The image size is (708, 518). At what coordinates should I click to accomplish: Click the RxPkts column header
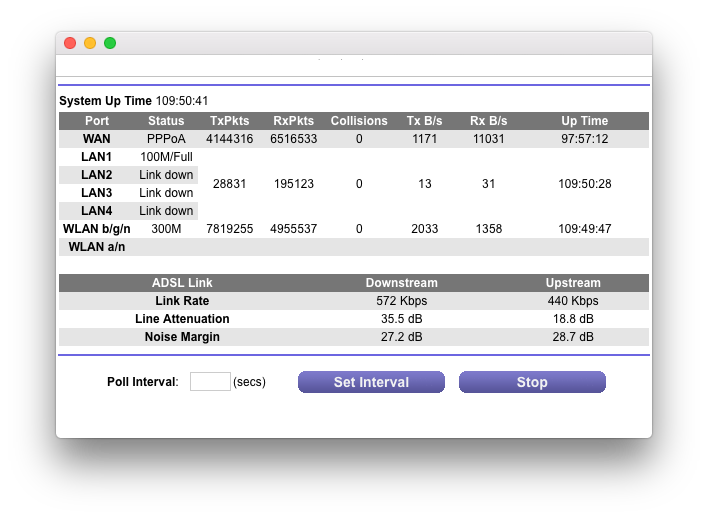[293, 121]
